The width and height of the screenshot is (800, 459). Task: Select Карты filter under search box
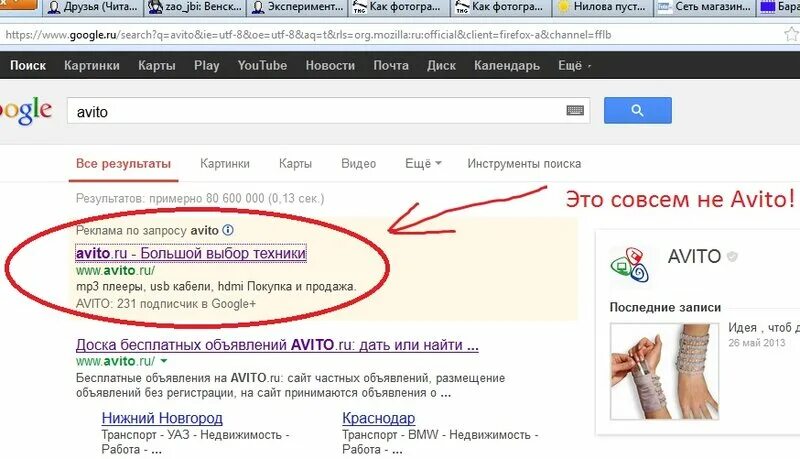pyautogui.click(x=295, y=164)
